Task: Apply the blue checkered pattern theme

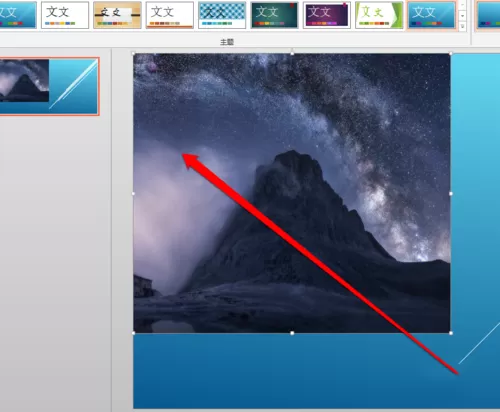Action: pyautogui.click(x=222, y=15)
